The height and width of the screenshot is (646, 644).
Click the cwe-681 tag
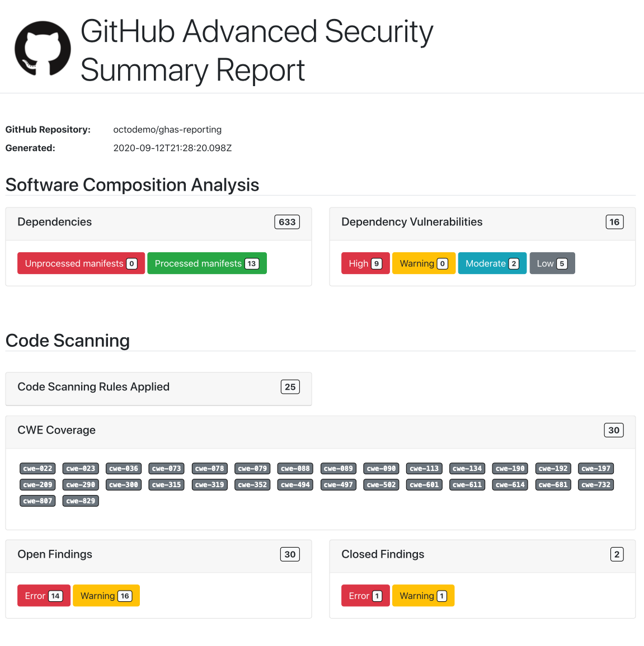pyautogui.click(x=553, y=484)
